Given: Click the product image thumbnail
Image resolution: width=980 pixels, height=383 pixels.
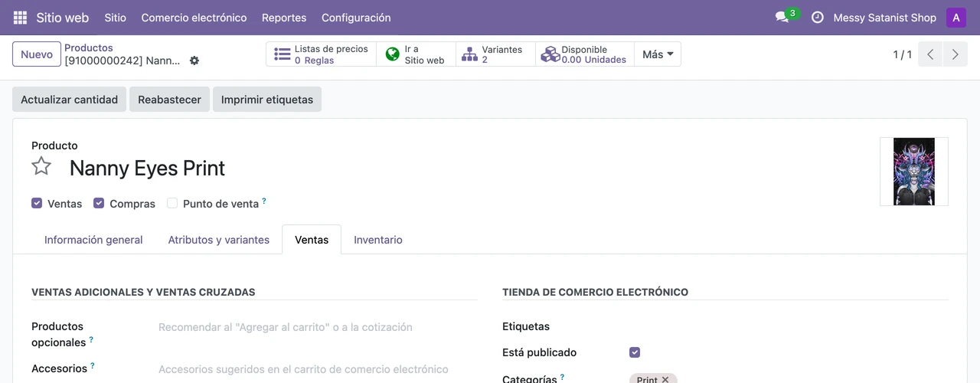Looking at the screenshot, I should pos(914,172).
